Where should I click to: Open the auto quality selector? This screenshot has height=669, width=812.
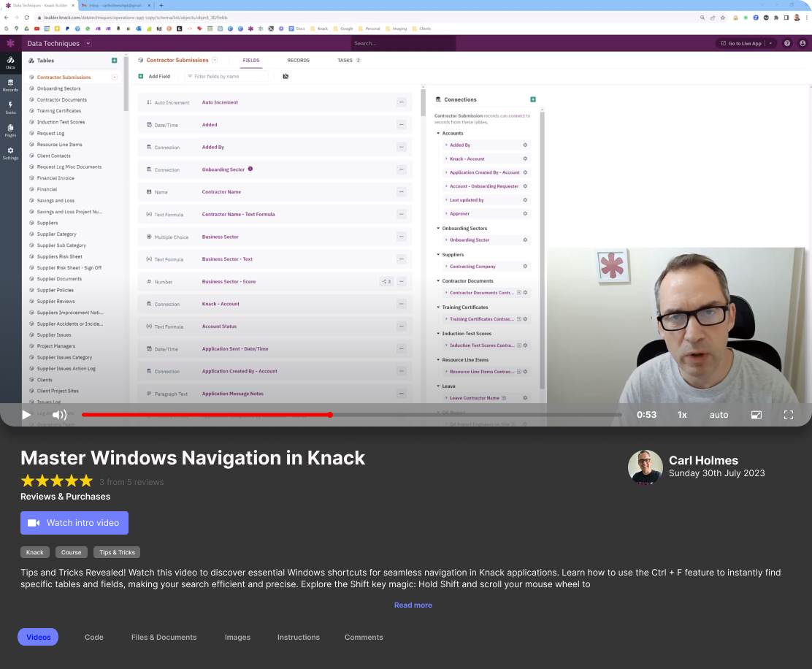click(x=719, y=415)
